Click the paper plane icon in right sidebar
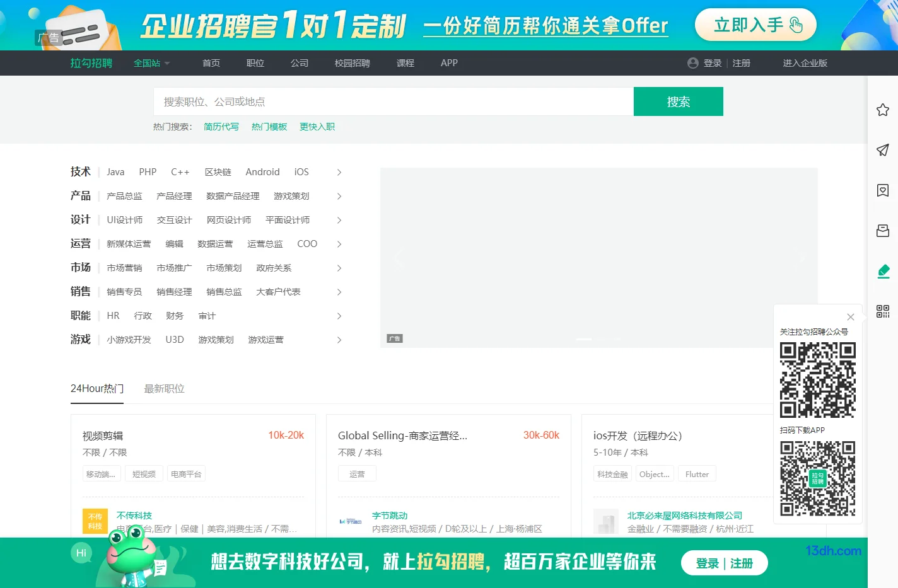The width and height of the screenshot is (898, 588). pos(883,150)
